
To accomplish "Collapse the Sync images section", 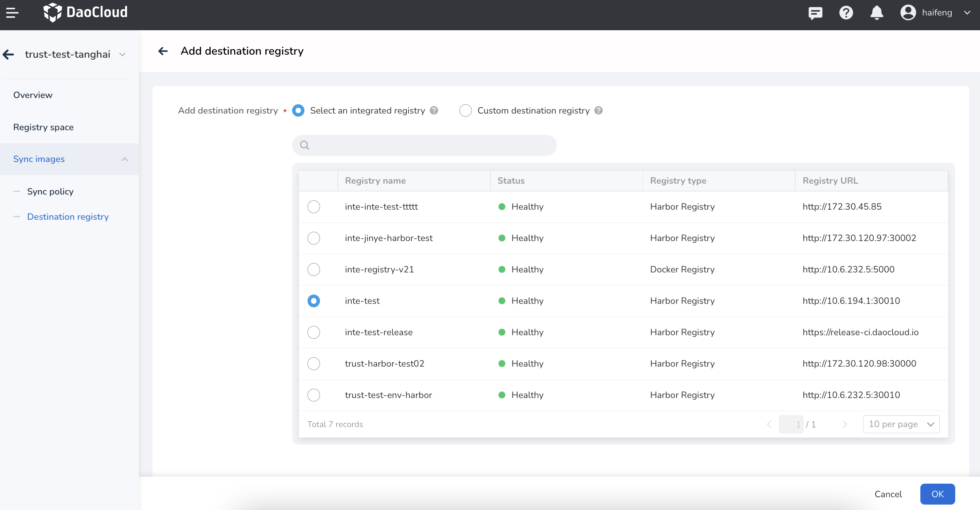I will click(125, 159).
